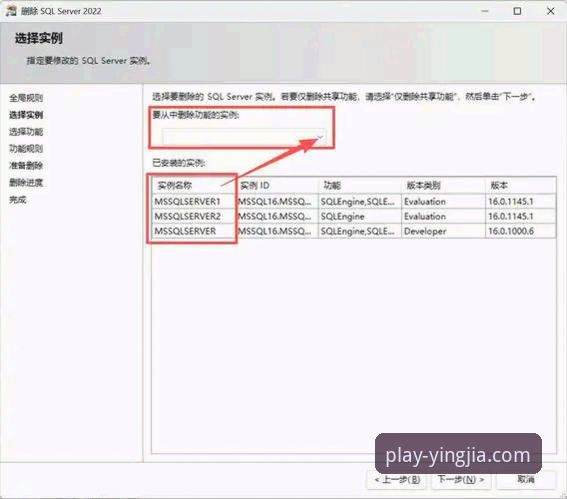Click version 16.0.1145.1 in MSSQLSERVER1 row
Image resolution: width=567 pixels, height=499 pixels.
tap(520, 201)
